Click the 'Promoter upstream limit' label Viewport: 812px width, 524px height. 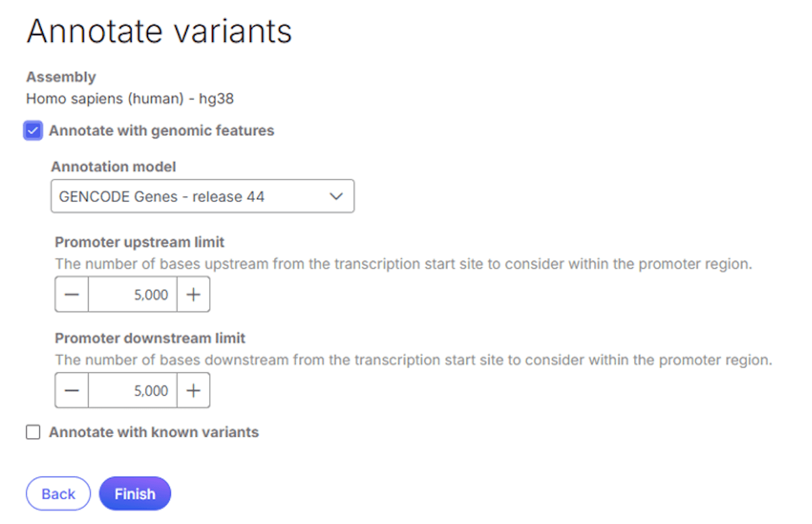click(139, 242)
